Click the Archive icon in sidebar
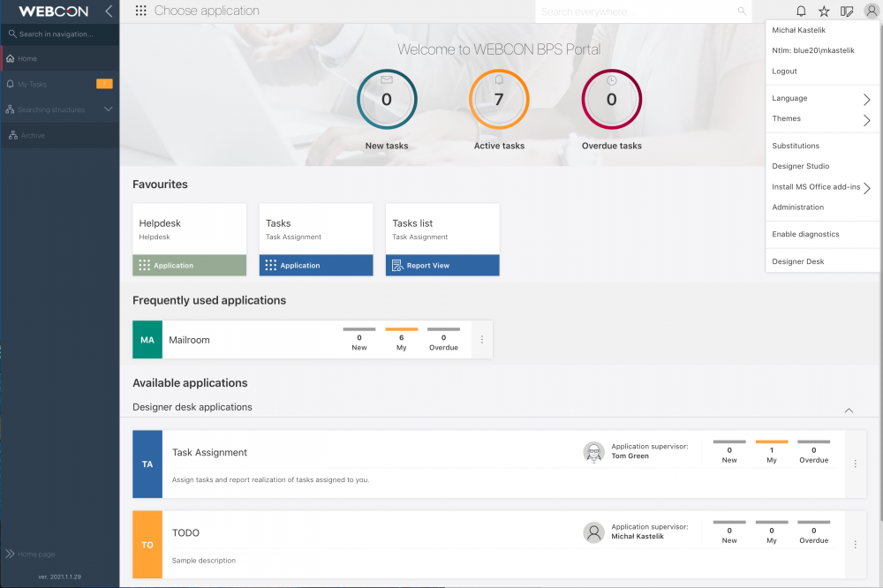This screenshot has height=588, width=883. tap(13, 135)
